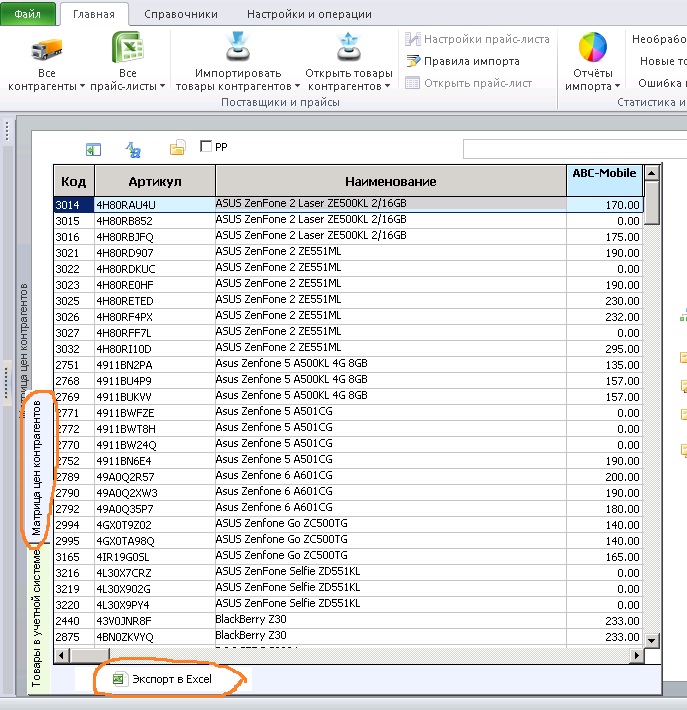Click the horizontal scrollbar left arrow
687x710 pixels.
[62, 655]
